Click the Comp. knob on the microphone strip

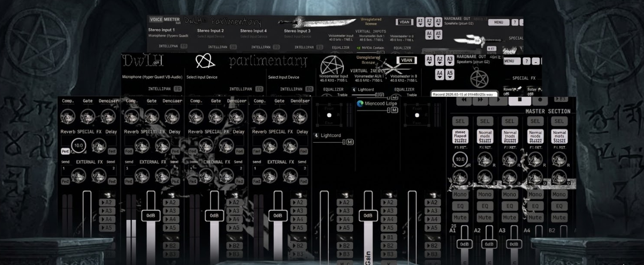coord(68,116)
